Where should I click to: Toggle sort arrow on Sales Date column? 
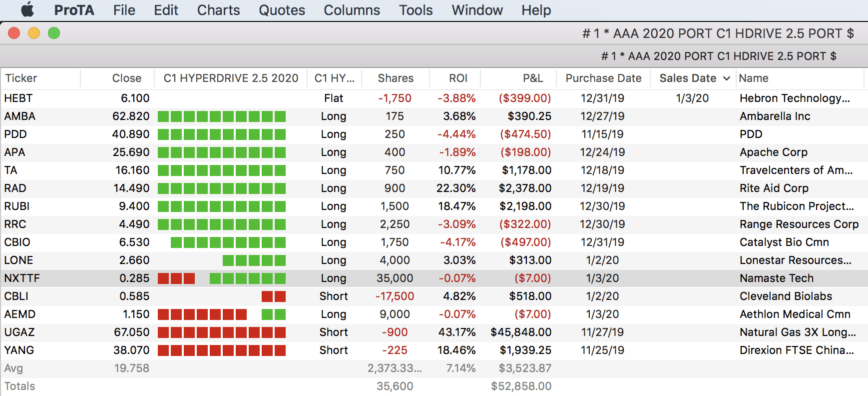pyautogui.click(x=727, y=78)
